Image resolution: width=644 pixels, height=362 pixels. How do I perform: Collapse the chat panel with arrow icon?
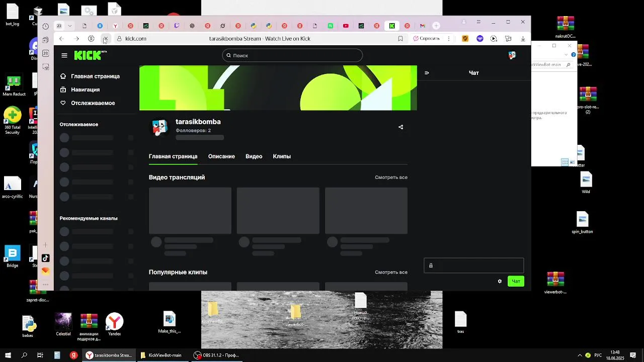tap(427, 73)
